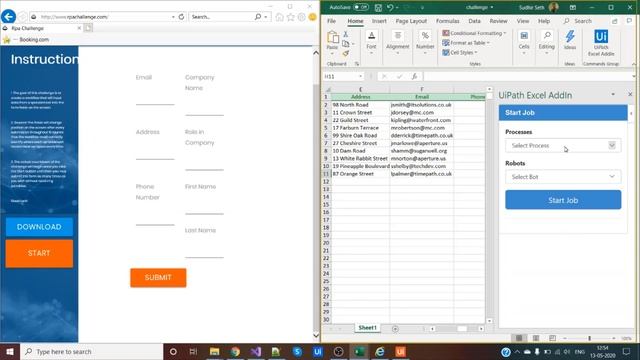Open Skype from the taskbar
Image resolution: width=640 pixels, height=360 pixels.
[x=297, y=351]
